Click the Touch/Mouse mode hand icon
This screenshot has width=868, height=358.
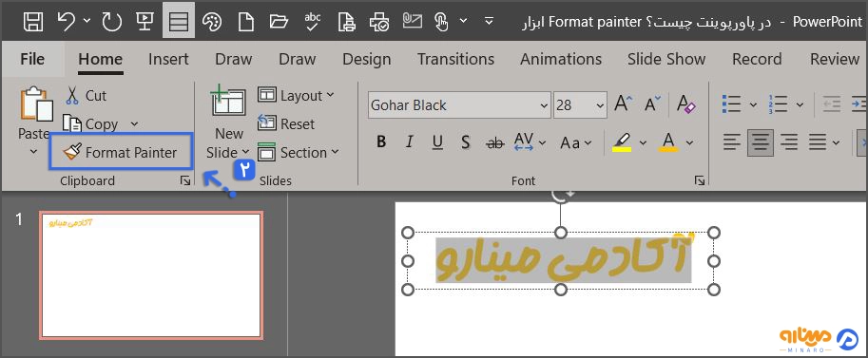click(441, 22)
